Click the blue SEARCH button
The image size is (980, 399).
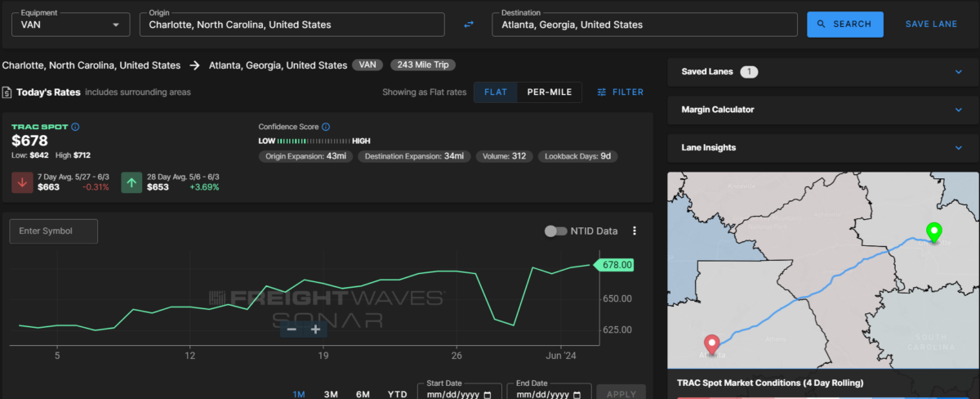[844, 25]
